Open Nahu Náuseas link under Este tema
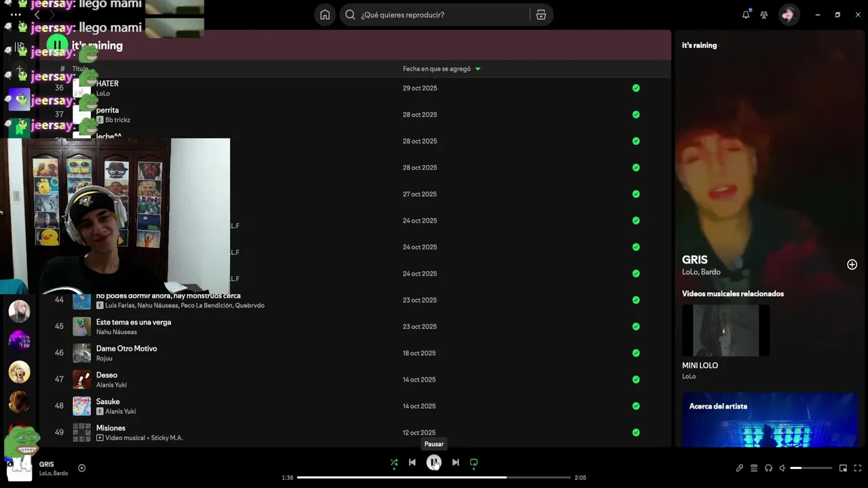Viewport: 868px width, 488px height. (117, 332)
